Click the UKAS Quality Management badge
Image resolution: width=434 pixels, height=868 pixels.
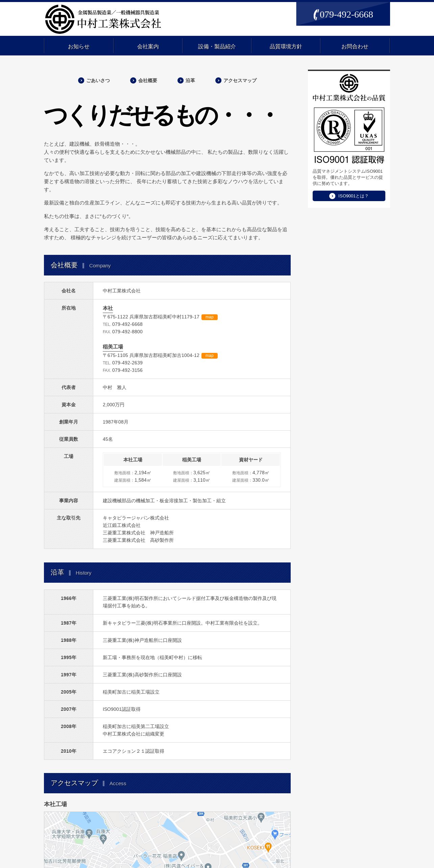point(368,128)
